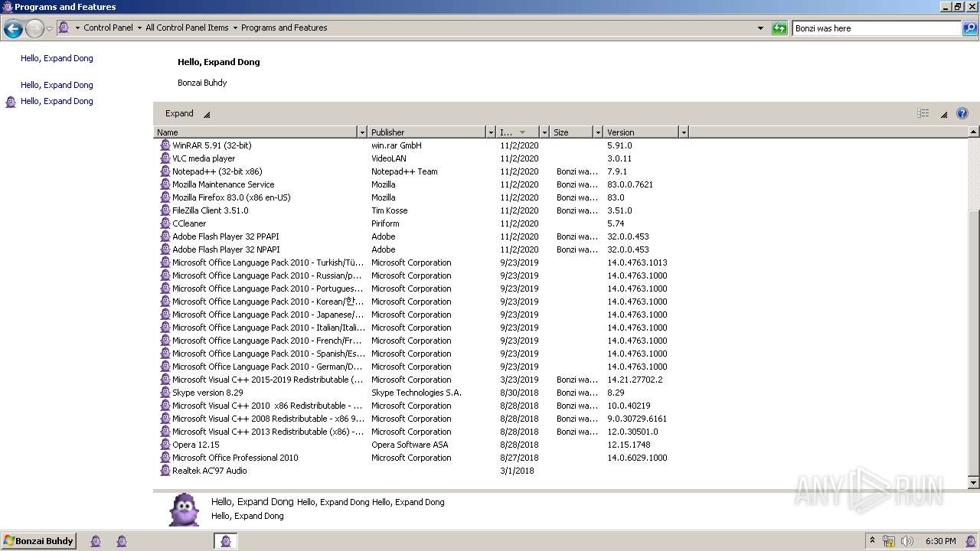
Task: Click the Opera Software ASA publisher cell
Action: (x=410, y=445)
